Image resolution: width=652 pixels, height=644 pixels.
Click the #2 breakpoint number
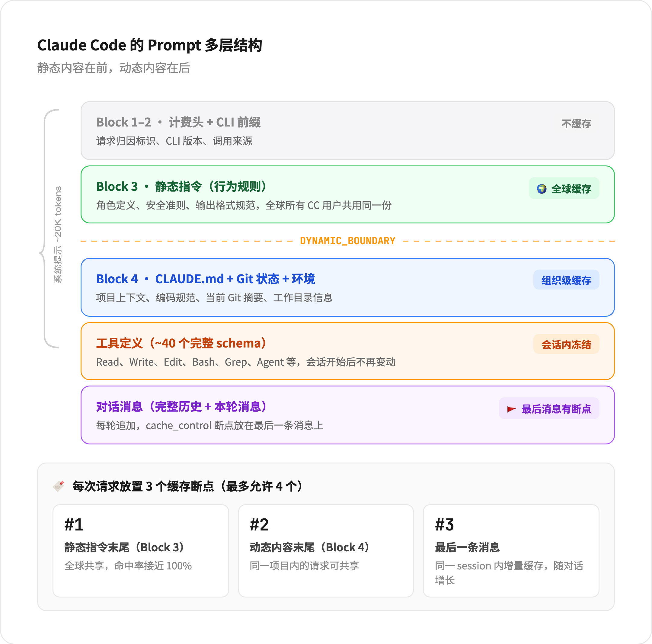259,525
